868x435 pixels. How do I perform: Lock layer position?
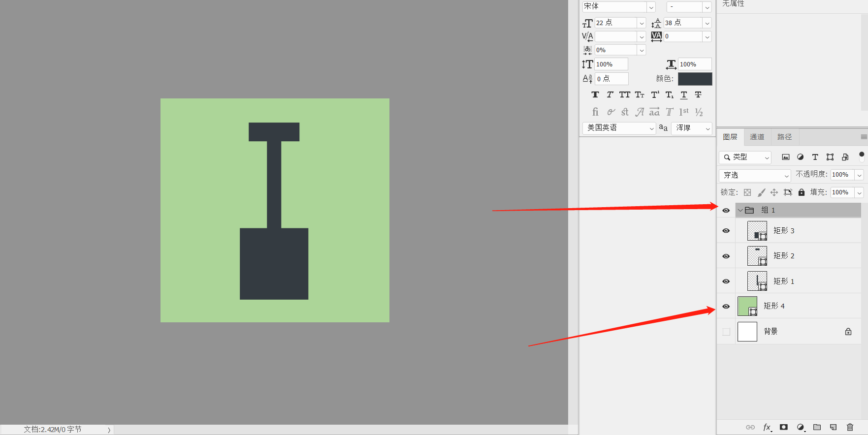774,192
